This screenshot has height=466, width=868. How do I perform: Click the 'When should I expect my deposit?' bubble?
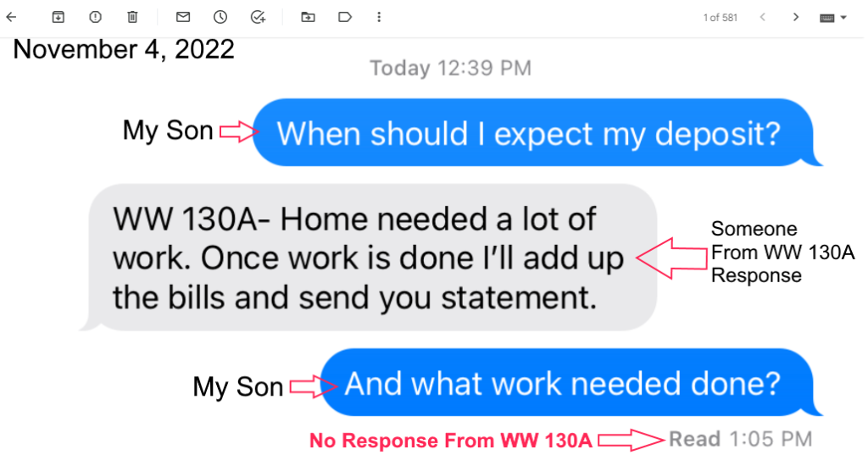[533, 133]
